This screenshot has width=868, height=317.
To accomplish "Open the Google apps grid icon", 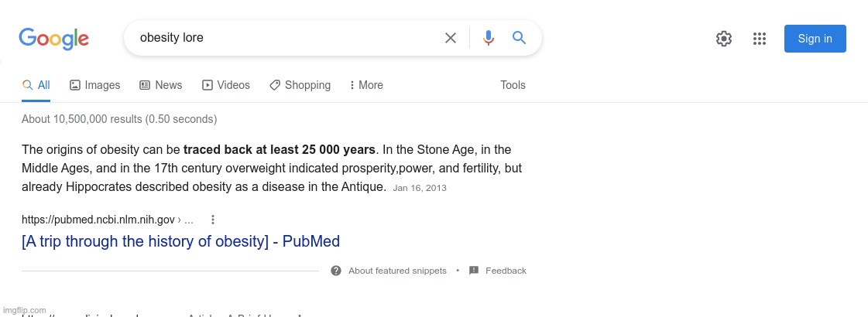I will pos(760,39).
